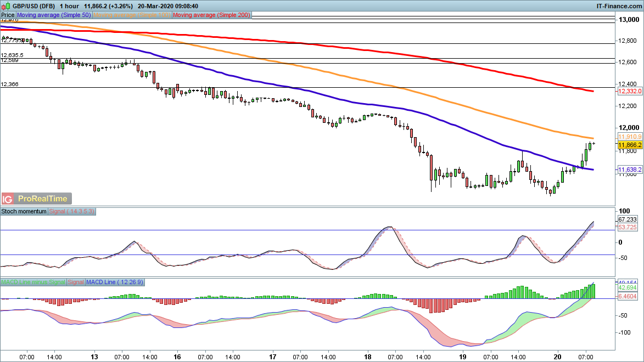Select Moving average (Simple 100) legend
The width and height of the screenshot is (644, 362).
pyautogui.click(x=132, y=15)
